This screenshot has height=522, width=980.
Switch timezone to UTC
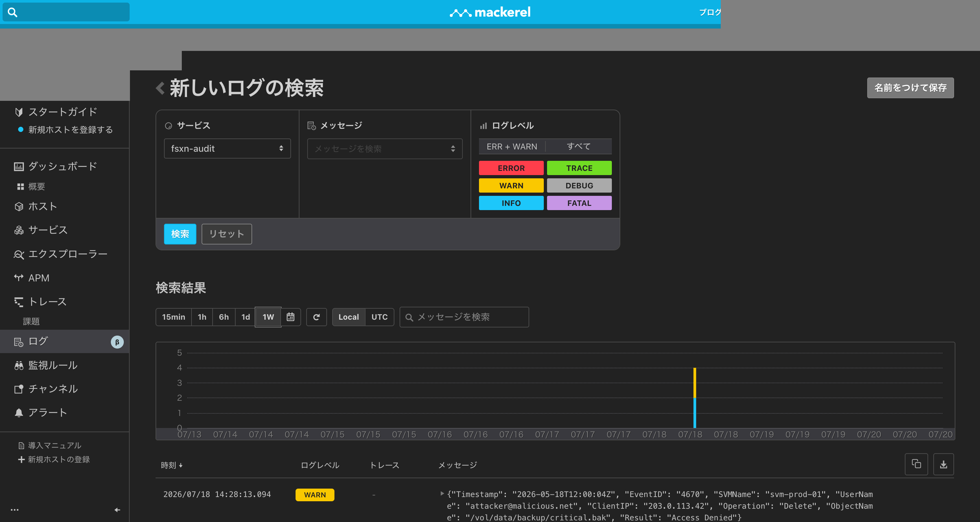click(x=379, y=317)
